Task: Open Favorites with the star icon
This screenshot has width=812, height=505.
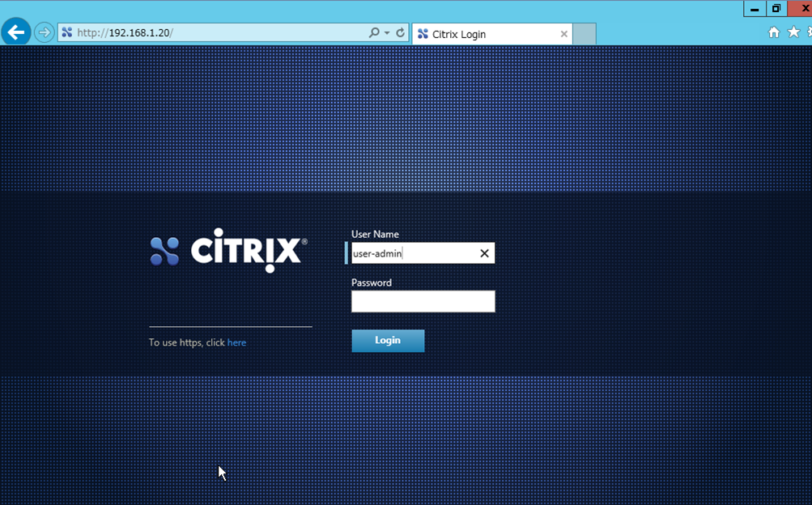Action: tap(793, 32)
